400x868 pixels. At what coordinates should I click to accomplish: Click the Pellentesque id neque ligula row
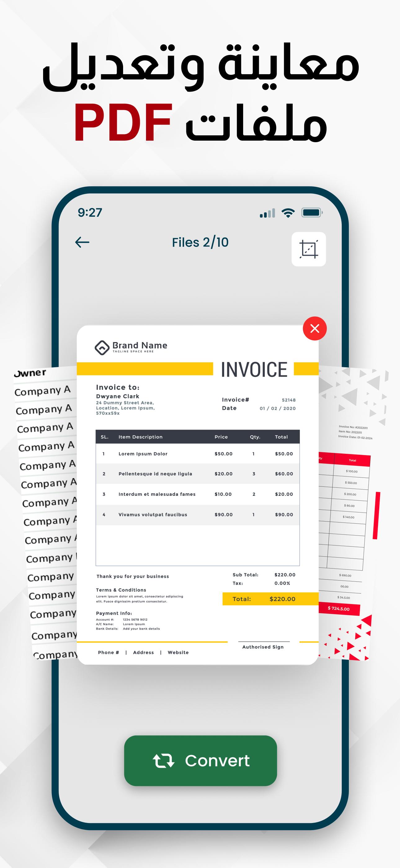point(198,474)
